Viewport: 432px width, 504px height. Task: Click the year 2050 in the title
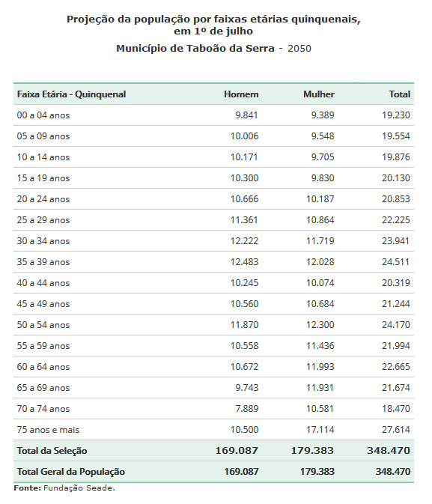click(299, 49)
